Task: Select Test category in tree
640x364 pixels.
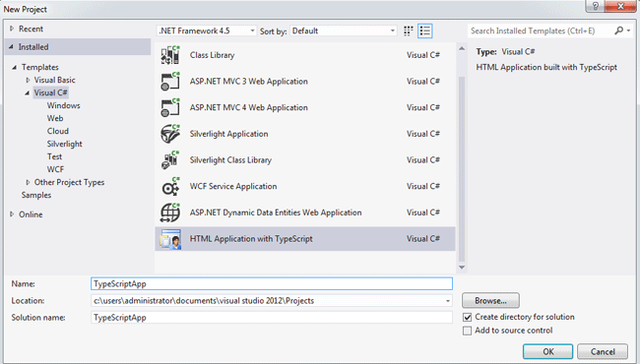Action: (54, 156)
